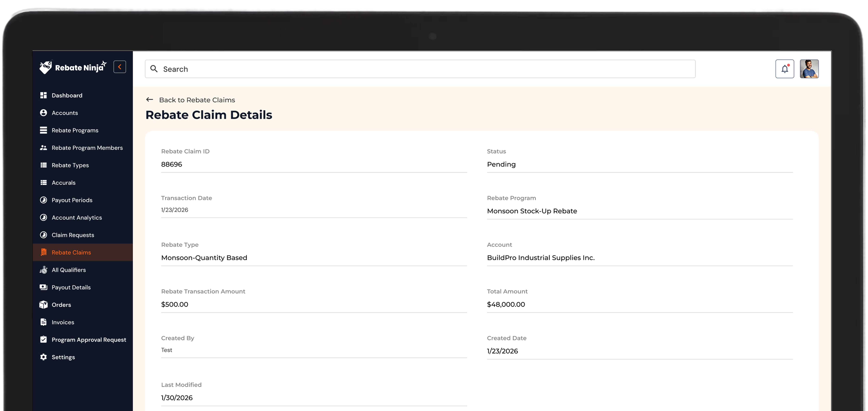Click the Last Modified date 1/30/2026
This screenshot has height=411, width=868.
177,398
